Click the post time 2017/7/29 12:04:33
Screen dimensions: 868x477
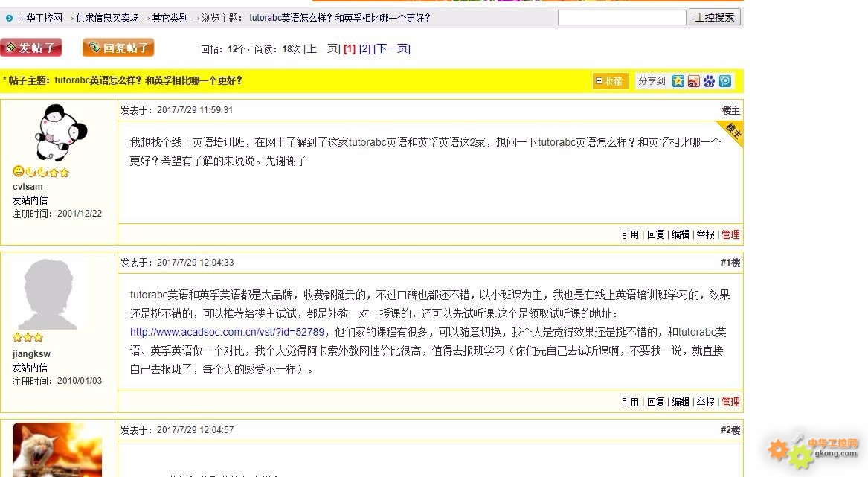click(x=196, y=263)
